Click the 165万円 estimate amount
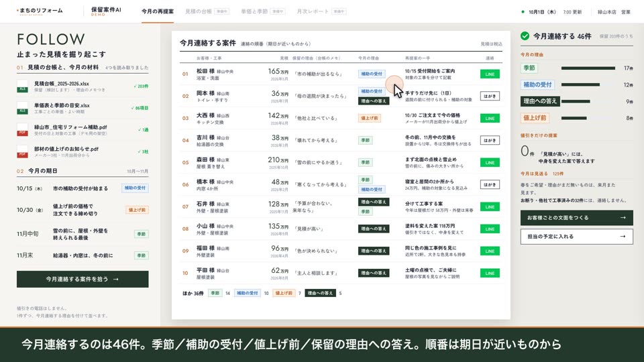Screen dimensions: 644x362 tap(278, 72)
